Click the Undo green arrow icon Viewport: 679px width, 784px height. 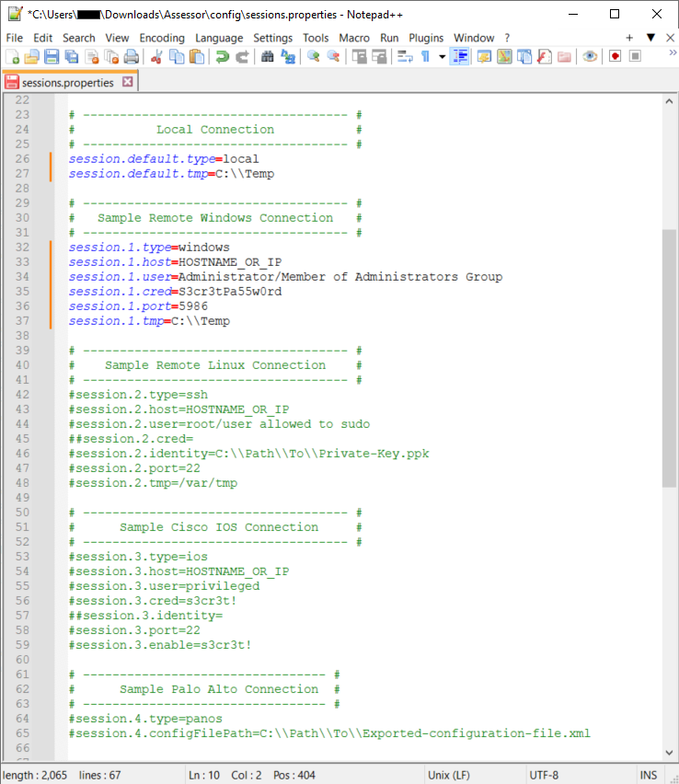222,57
